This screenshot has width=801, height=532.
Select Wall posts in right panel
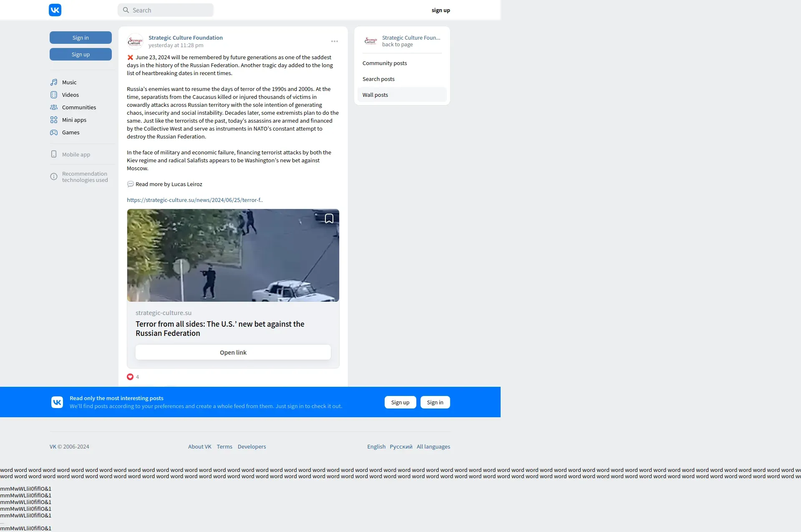click(x=375, y=95)
